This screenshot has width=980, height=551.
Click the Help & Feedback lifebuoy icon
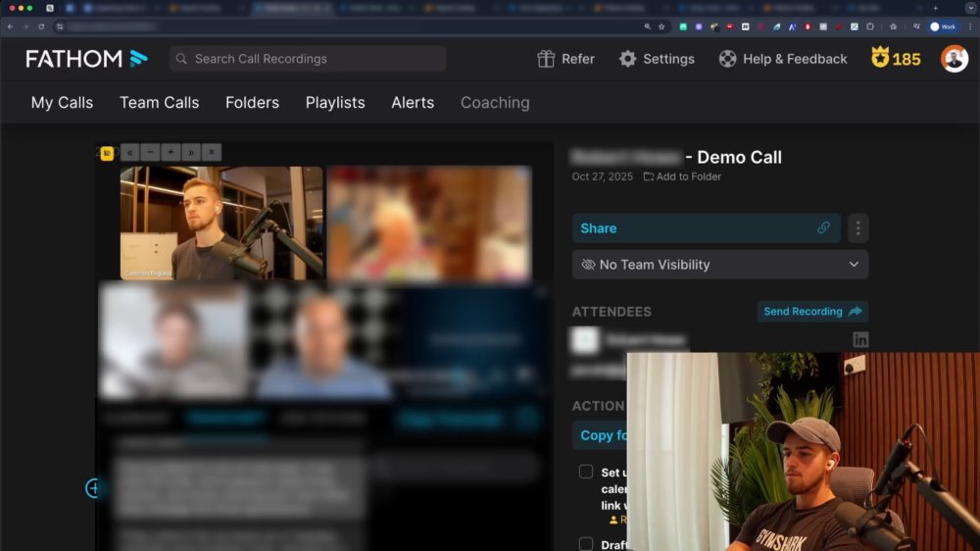pyautogui.click(x=727, y=59)
